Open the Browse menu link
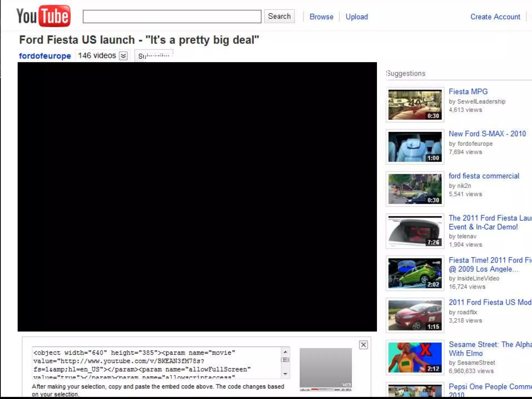This screenshot has width=532, height=399. coord(321,17)
